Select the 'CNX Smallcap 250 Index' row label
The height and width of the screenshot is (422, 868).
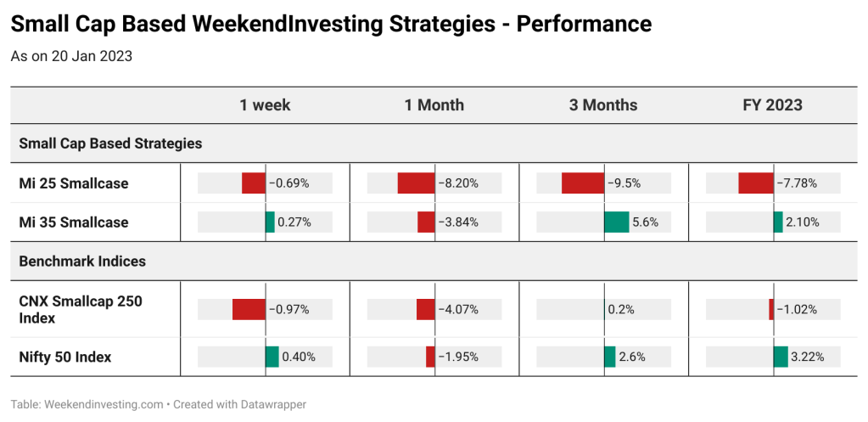tap(81, 310)
